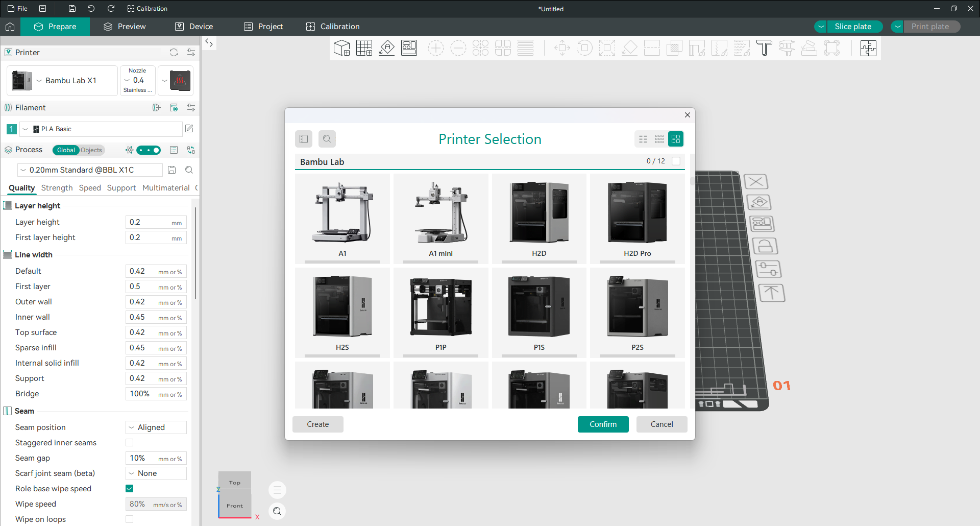980x526 pixels.
Task: Click the Arrange all objects icon
Action: [x=409, y=48]
